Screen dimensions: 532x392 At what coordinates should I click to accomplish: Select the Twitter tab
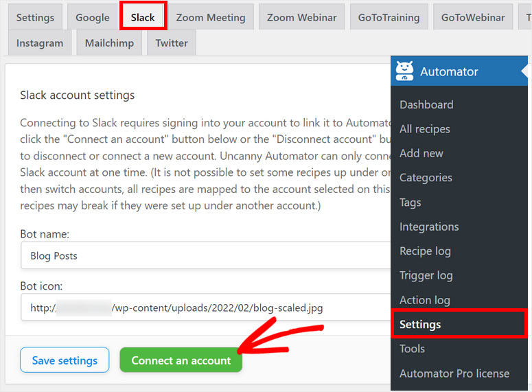pos(171,43)
